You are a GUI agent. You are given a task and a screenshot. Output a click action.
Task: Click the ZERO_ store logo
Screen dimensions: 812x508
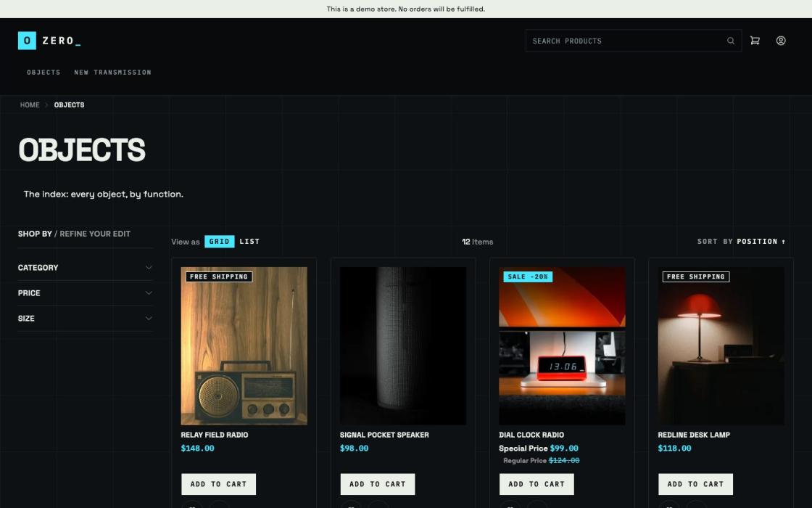(x=49, y=41)
